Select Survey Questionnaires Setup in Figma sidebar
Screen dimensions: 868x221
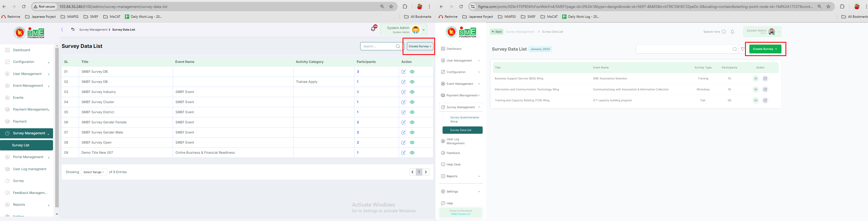[x=465, y=120]
